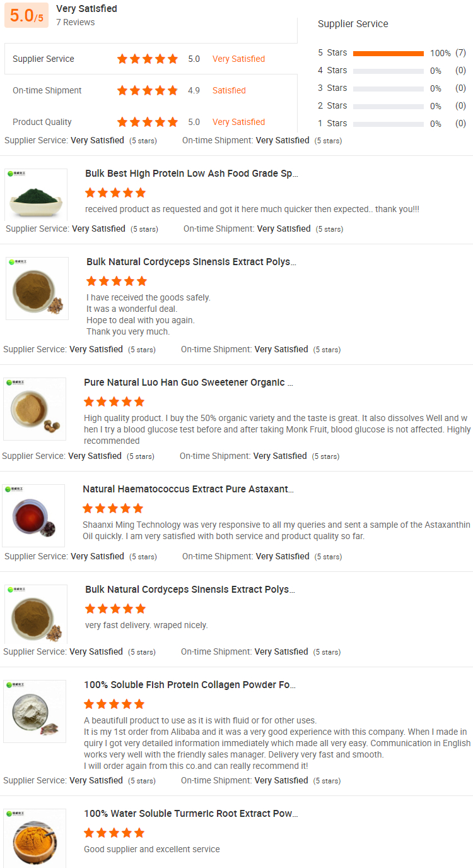Image resolution: width=473 pixels, height=868 pixels.
Task: Open the Pure Natural Luo Han Guo Sweetener title
Action: 188,383
